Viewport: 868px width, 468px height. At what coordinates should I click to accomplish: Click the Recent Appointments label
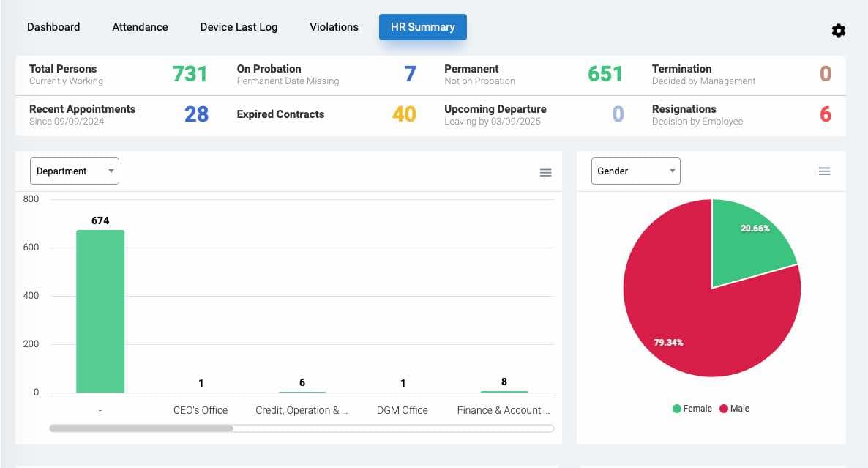pos(83,109)
